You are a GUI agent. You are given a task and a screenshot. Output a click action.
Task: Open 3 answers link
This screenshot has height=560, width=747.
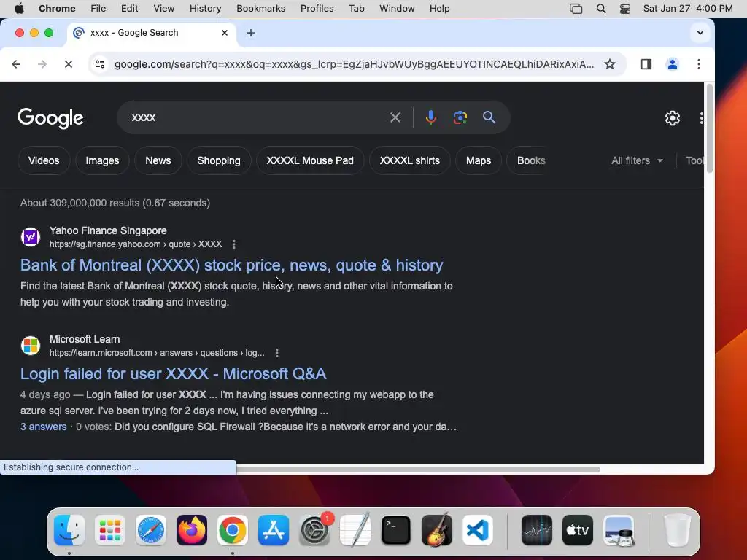click(x=43, y=427)
